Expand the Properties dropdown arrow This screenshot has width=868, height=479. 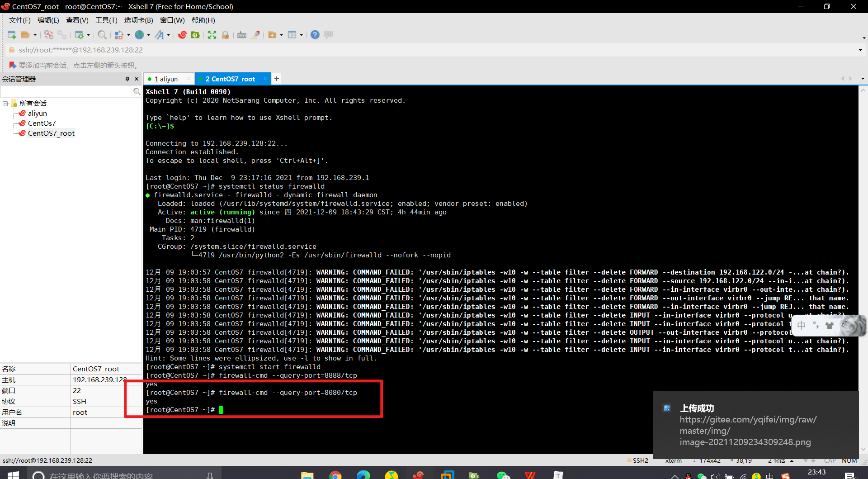pyautogui.click(x=88, y=35)
